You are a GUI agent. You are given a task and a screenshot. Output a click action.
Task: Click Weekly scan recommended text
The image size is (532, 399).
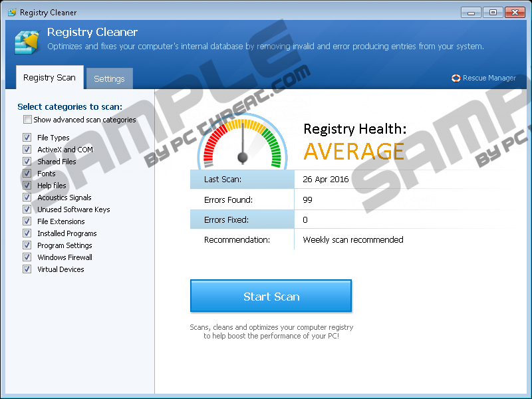(x=353, y=240)
